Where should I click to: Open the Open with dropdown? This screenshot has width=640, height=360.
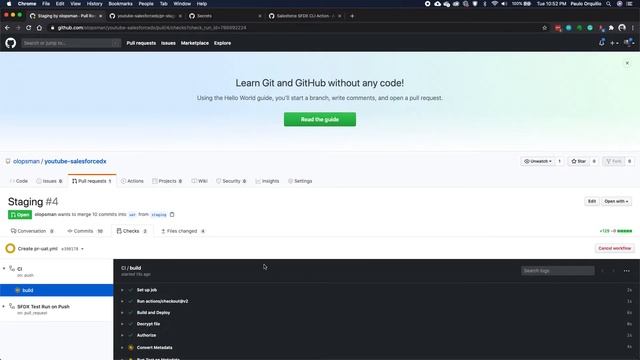pos(616,201)
